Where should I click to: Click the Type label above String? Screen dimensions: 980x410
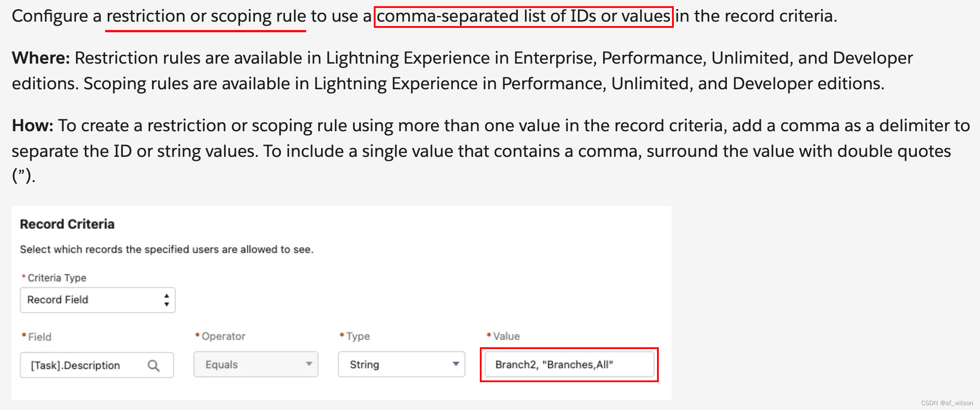pos(358,336)
